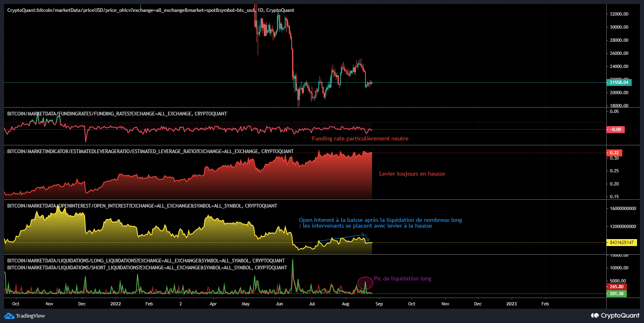Click the May label on time axis
The width and height of the screenshot is (644, 323).
point(246,304)
